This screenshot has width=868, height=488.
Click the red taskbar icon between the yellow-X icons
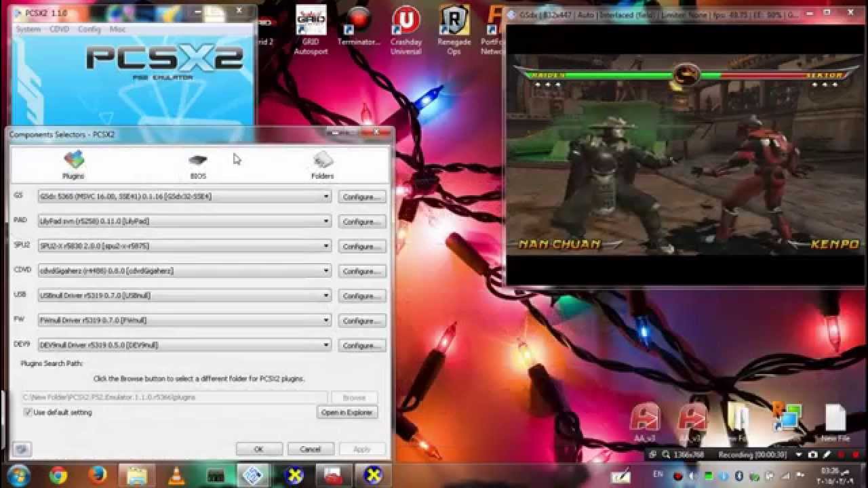click(x=334, y=476)
